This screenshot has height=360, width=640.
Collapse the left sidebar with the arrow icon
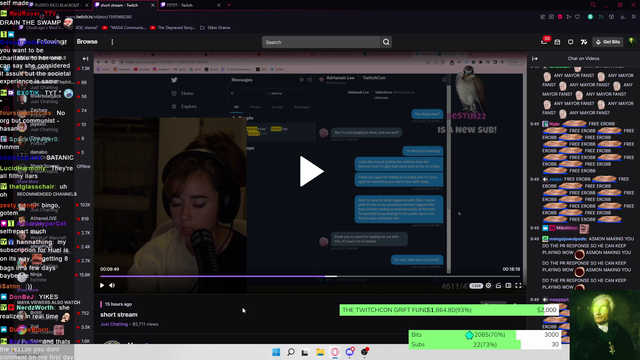coord(85,59)
